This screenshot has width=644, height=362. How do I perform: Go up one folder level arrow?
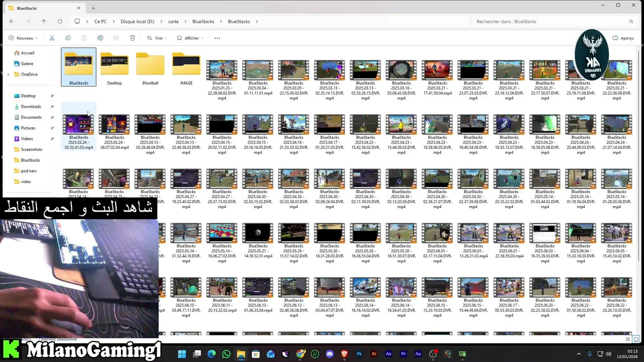point(44,22)
